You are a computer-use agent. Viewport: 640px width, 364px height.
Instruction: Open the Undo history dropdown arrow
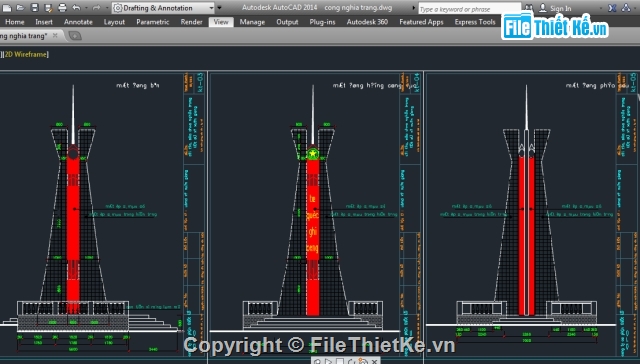point(86,8)
